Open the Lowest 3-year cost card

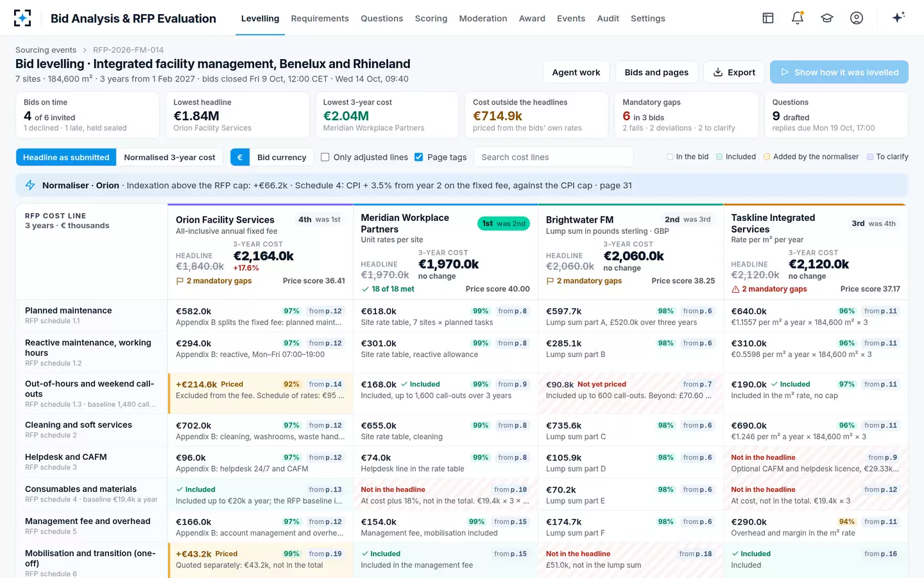[387, 115]
